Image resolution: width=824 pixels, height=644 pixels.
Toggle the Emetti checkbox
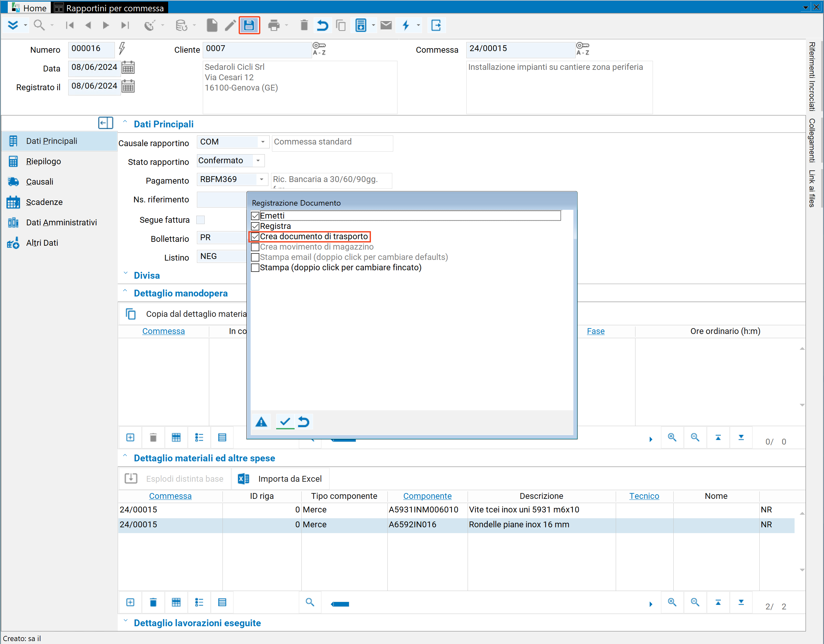(x=255, y=216)
